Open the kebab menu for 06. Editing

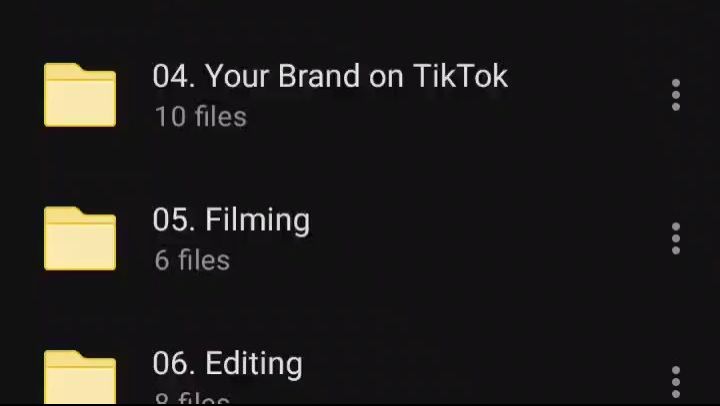pos(675,382)
